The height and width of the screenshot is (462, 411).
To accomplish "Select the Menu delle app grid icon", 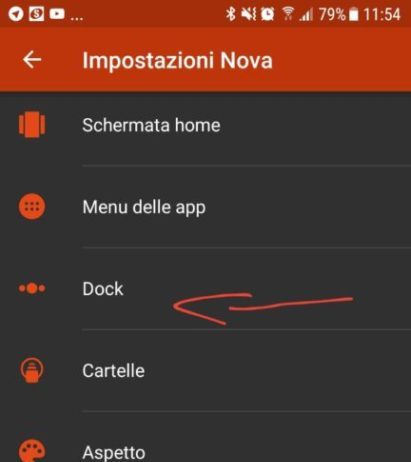I will pyautogui.click(x=32, y=207).
